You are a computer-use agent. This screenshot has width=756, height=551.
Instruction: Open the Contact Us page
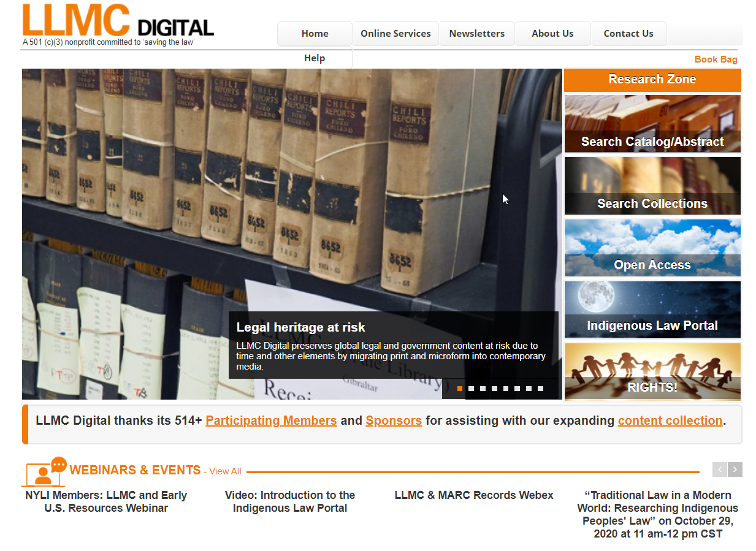click(x=628, y=34)
